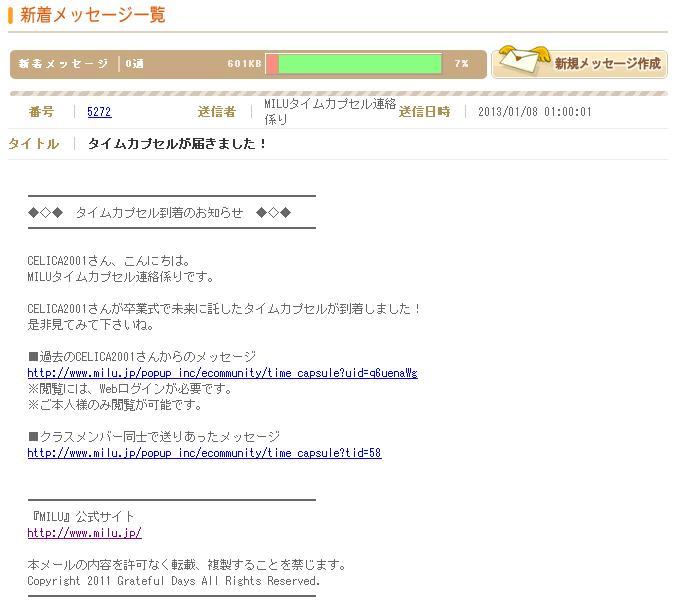This screenshot has height=602, width=679.
Task: Click the green mailbox storage usage bar
Action: [x=360, y=64]
